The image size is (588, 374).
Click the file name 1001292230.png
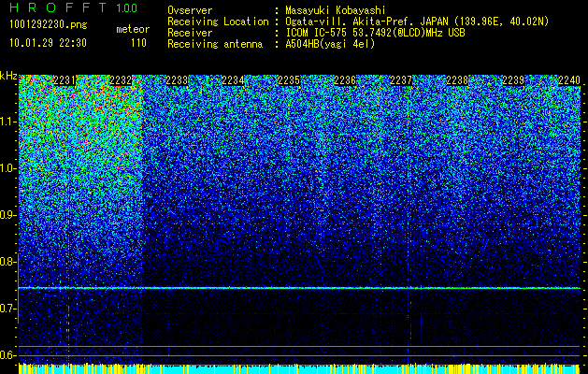pos(49,25)
